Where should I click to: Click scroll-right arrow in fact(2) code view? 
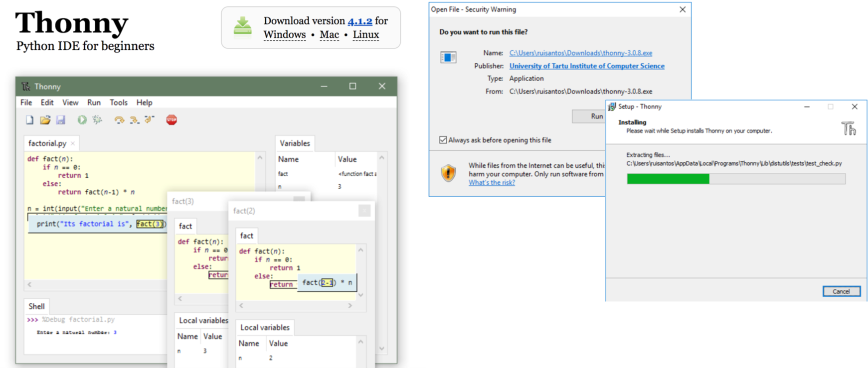click(x=350, y=305)
